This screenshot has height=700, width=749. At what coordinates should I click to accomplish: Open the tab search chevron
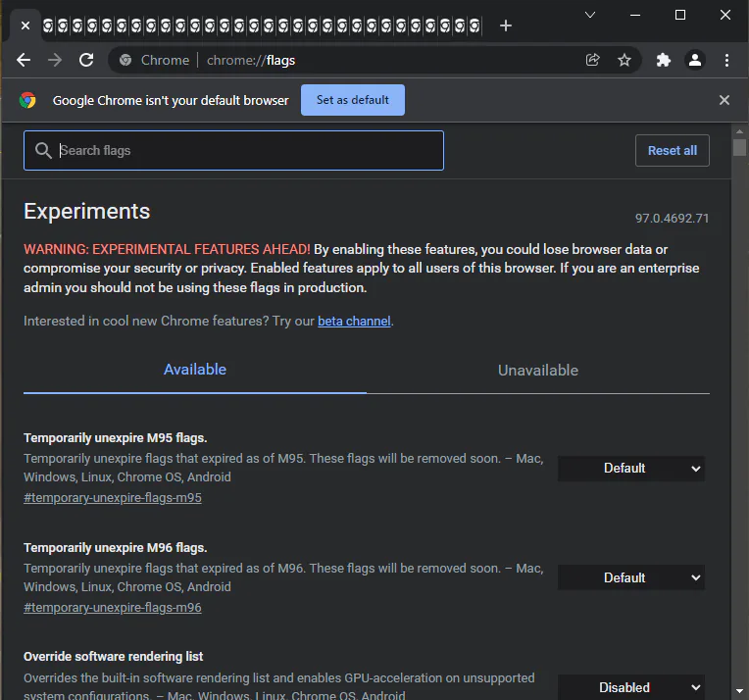(x=590, y=15)
